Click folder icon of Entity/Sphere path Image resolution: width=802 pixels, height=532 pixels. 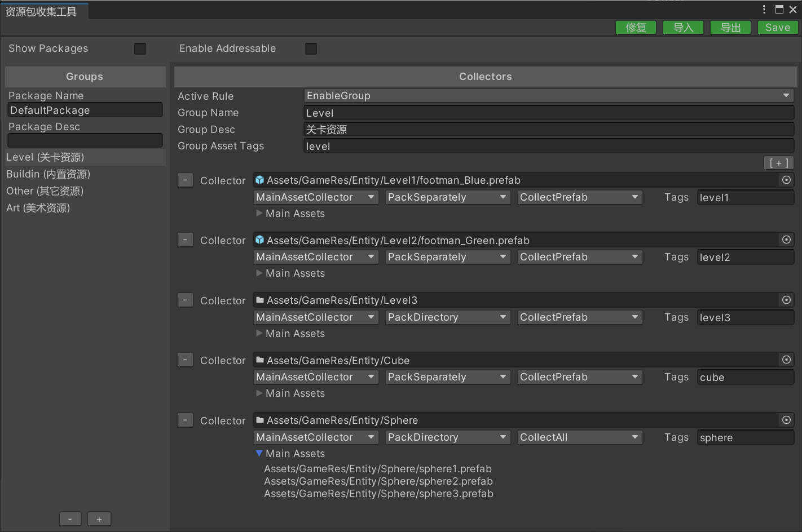tap(260, 420)
